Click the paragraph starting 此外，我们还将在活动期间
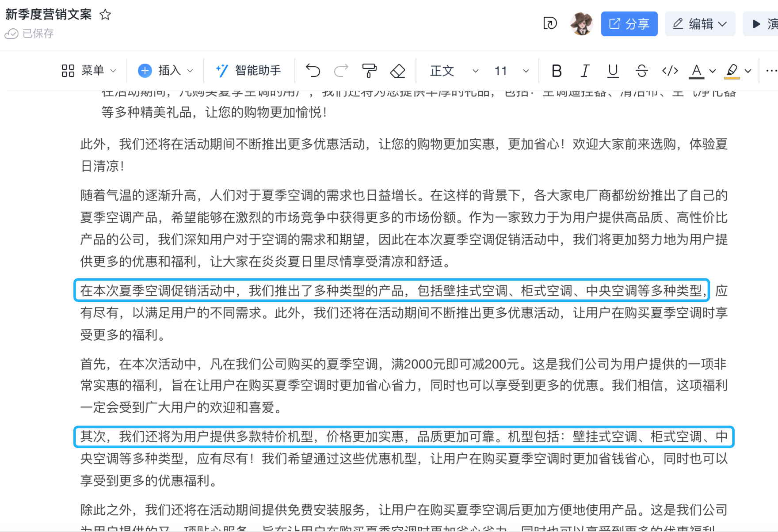Image resolution: width=778 pixels, height=532 pixels. tap(404, 155)
